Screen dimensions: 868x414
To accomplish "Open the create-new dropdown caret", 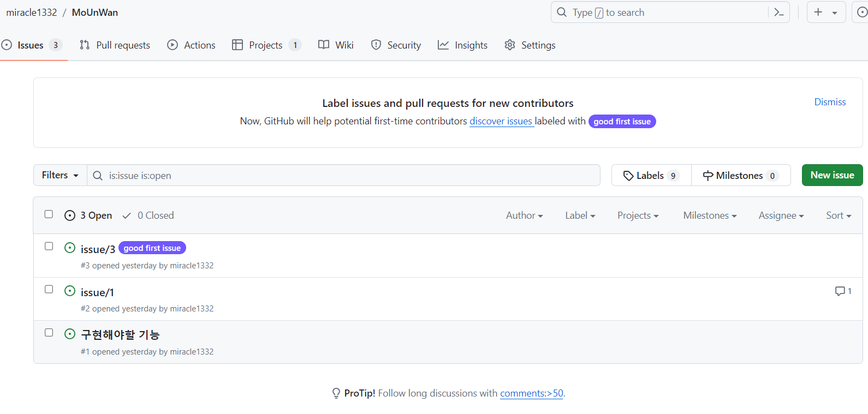I will tap(835, 13).
